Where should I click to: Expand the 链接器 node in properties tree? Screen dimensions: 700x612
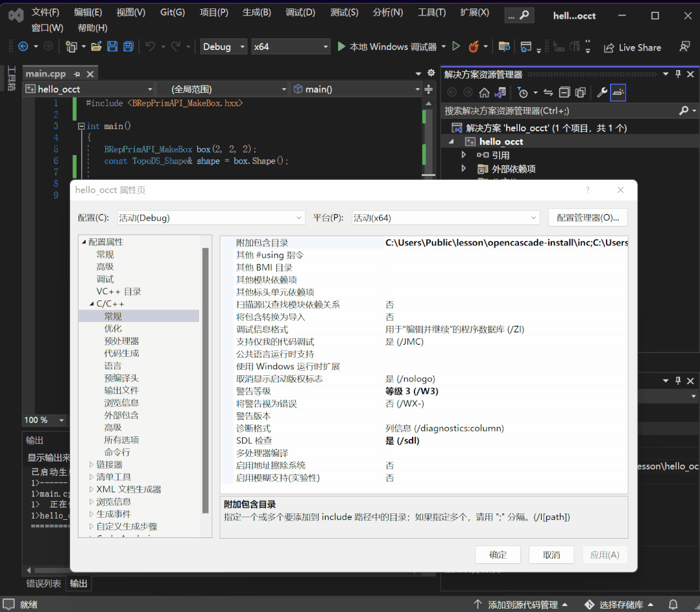point(92,464)
